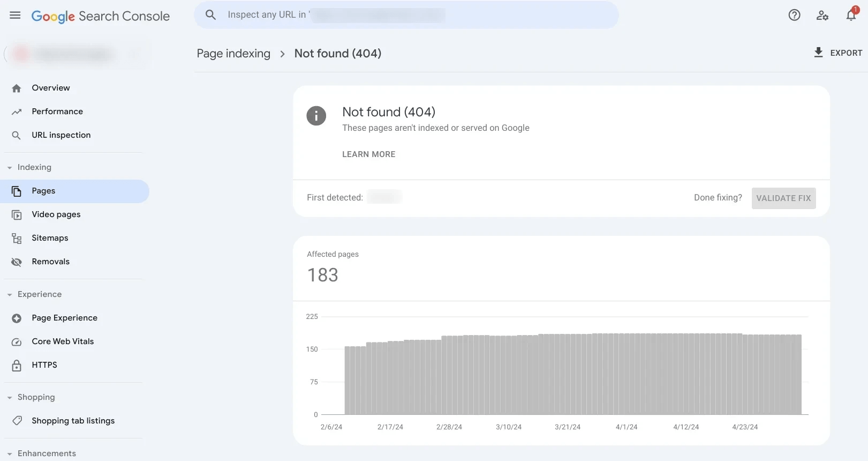868x461 pixels.
Task: Click the Sitemaps tree icon
Action: pyautogui.click(x=17, y=238)
